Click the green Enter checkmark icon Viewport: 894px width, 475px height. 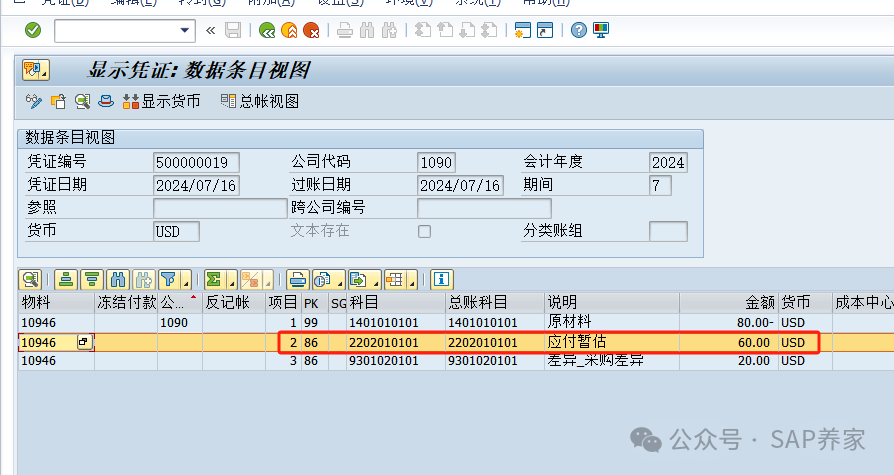click(33, 30)
